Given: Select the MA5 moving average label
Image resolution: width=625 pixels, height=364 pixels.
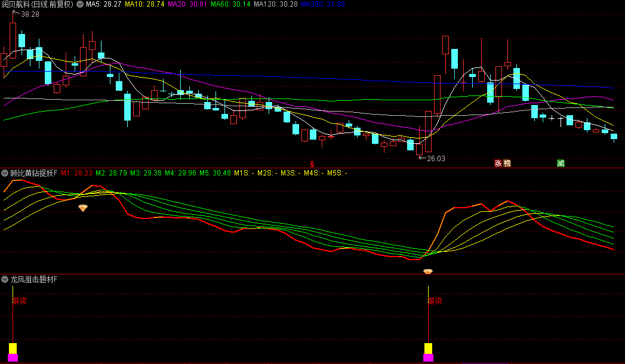Looking at the screenshot, I should 103,4.
